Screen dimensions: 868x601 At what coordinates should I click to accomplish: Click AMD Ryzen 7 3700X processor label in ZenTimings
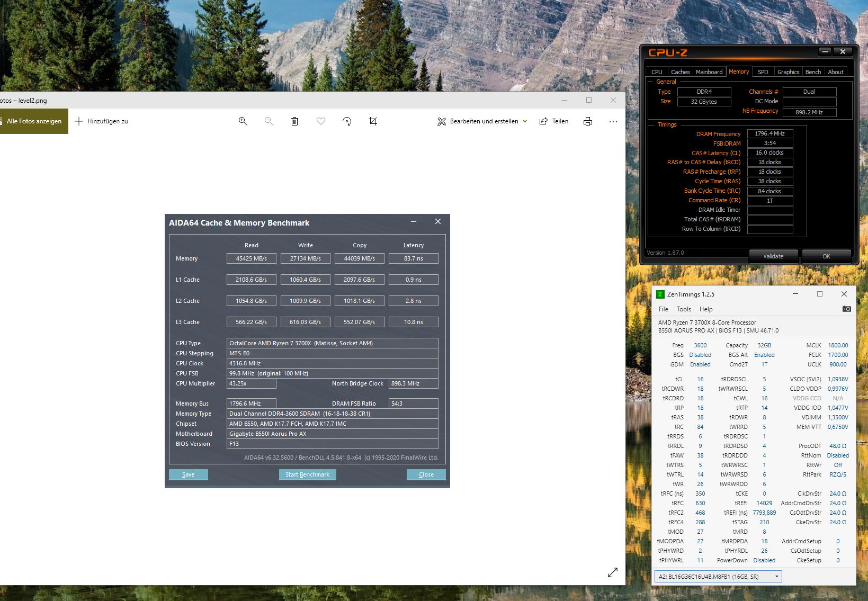[x=707, y=322]
